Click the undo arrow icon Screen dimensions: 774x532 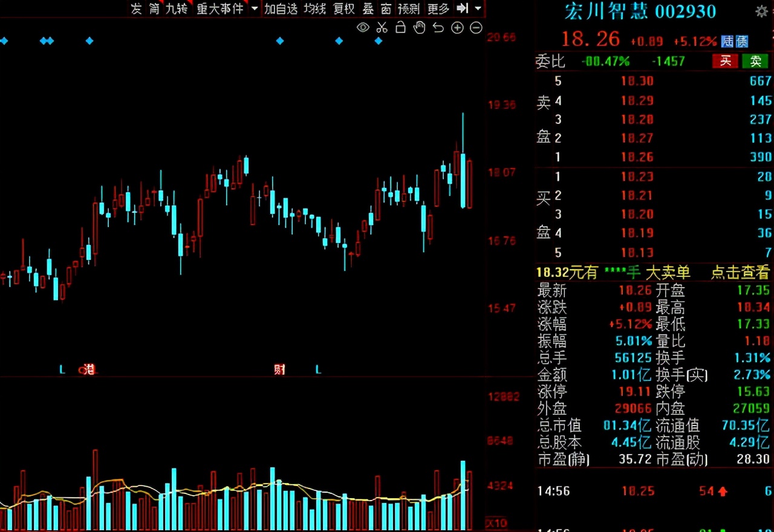pyautogui.click(x=438, y=28)
